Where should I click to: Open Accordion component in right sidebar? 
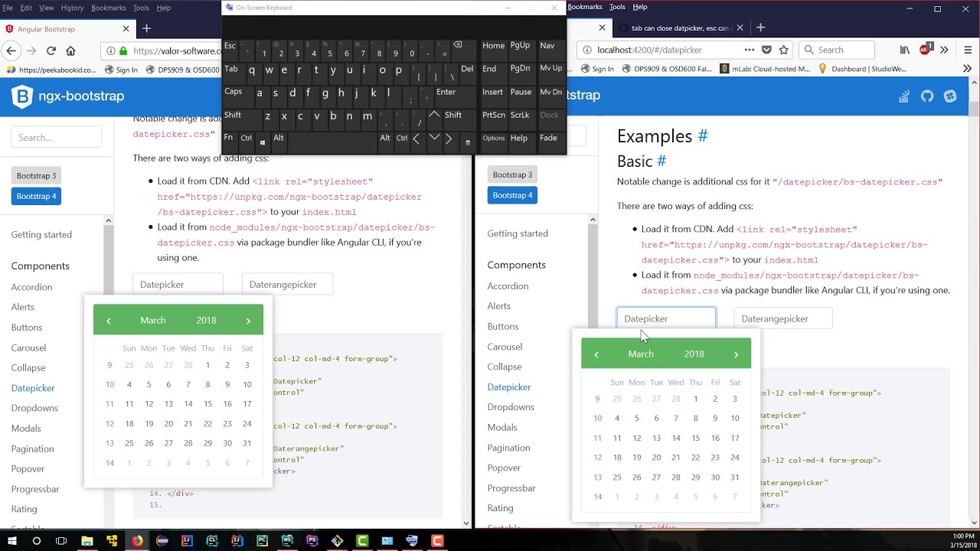tap(508, 286)
